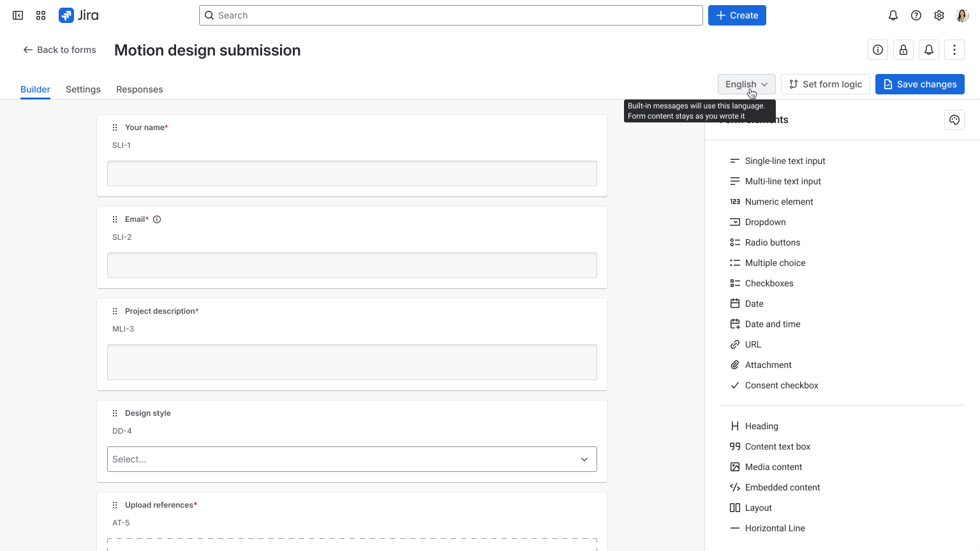
Task: Go Back to forms
Action: [x=59, y=50]
